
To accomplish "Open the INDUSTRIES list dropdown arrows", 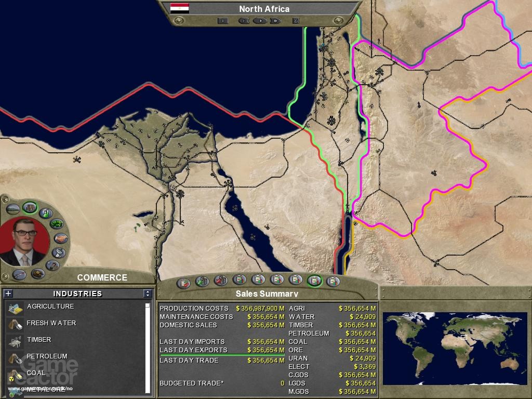I will click(x=148, y=294).
